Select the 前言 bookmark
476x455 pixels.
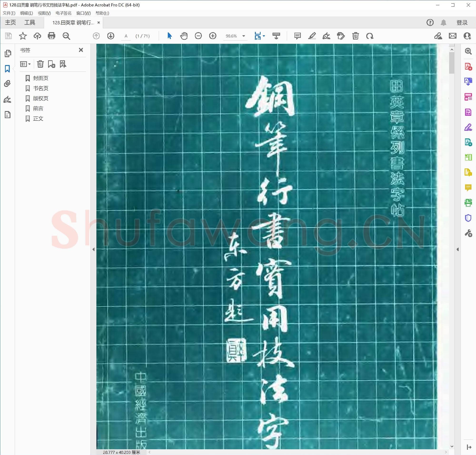pyautogui.click(x=38, y=108)
